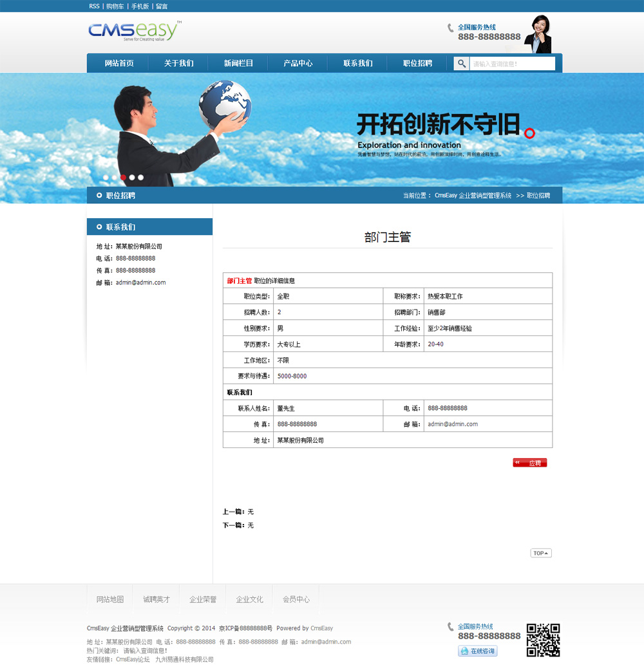
Task: Click into the search input field
Action: tap(512, 64)
